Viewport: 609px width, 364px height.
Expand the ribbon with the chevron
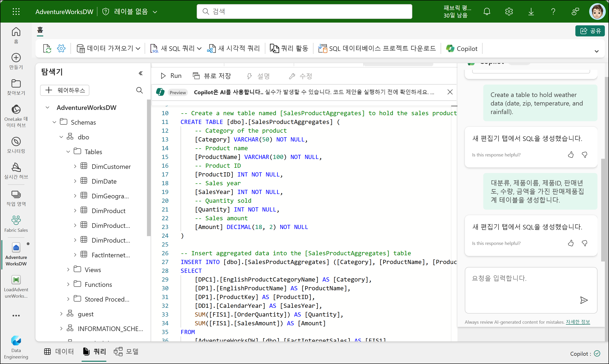point(597,51)
